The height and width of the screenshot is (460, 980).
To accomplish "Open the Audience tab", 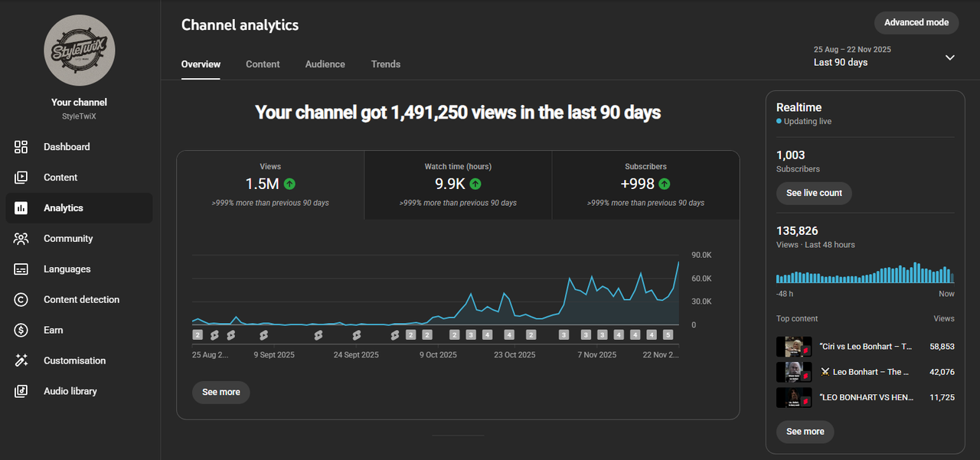I will 325,64.
